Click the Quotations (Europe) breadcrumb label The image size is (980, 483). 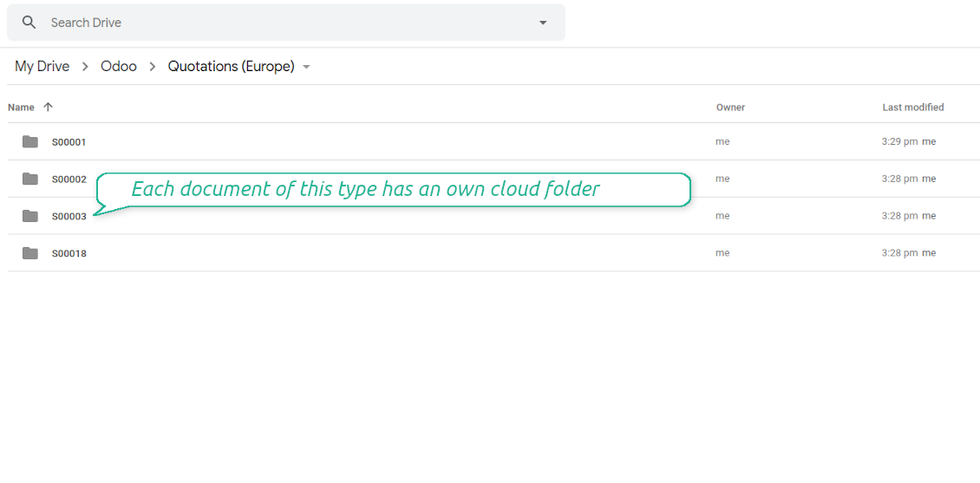(x=231, y=66)
